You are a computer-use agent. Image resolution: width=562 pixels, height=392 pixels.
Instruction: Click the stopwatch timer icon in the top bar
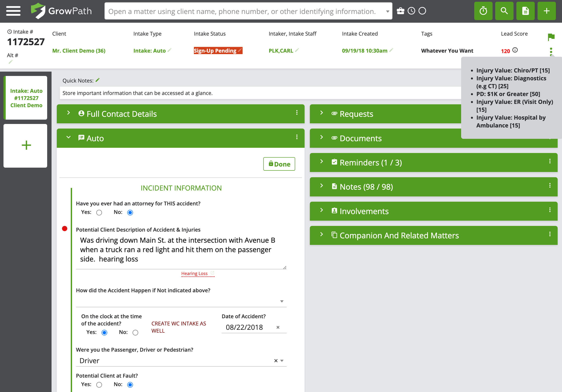click(483, 11)
